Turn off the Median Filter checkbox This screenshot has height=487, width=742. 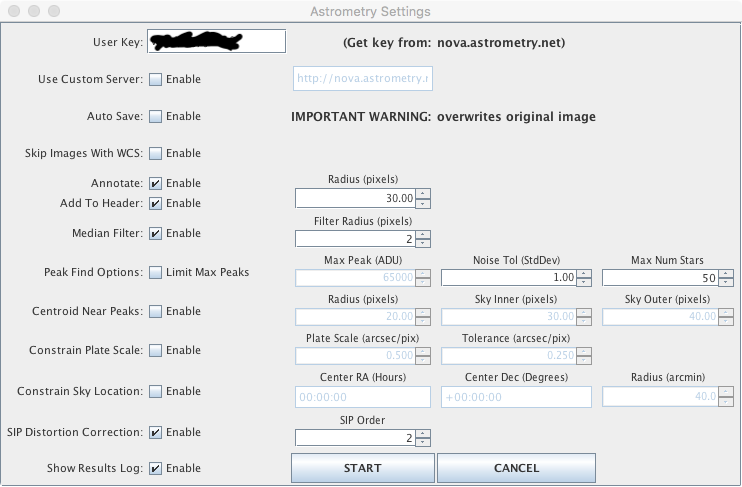155,233
